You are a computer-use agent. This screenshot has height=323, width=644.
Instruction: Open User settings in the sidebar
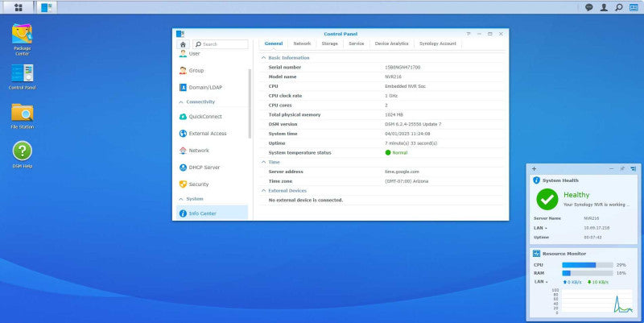[213, 53]
